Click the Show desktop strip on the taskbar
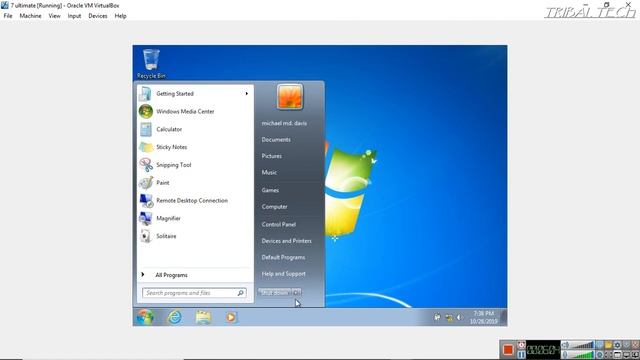Screen dimensions: 640x360 [x=504, y=317]
